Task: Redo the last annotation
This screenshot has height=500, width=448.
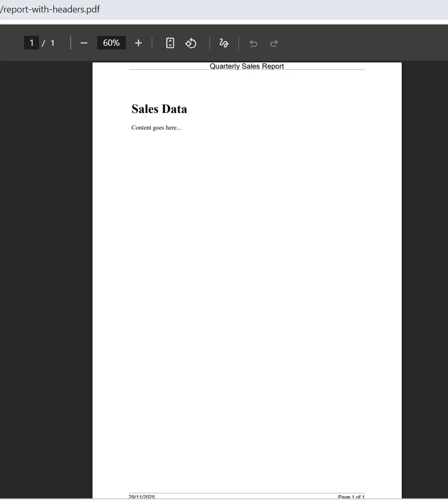Action: [x=274, y=43]
